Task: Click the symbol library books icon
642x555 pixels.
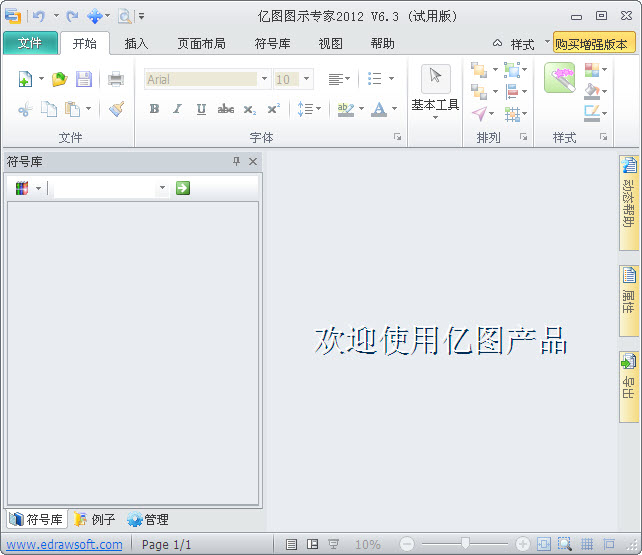Action: 22,188
